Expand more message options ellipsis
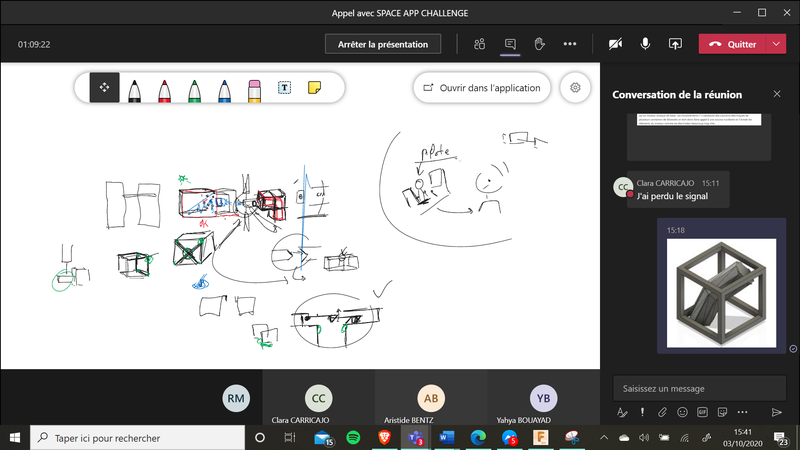 [742, 412]
